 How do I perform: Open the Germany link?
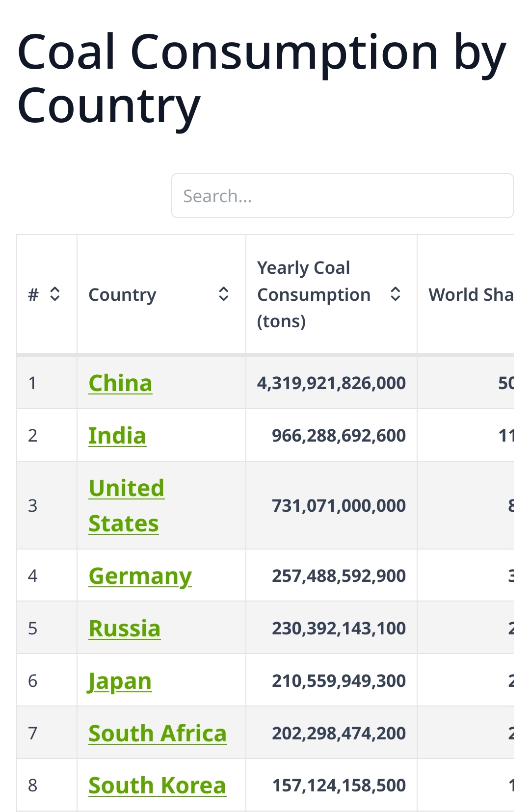pos(140,576)
